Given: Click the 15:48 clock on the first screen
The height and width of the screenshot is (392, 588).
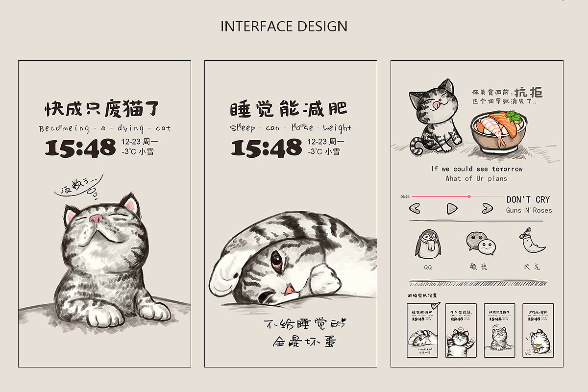Looking at the screenshot, I should (80, 147).
